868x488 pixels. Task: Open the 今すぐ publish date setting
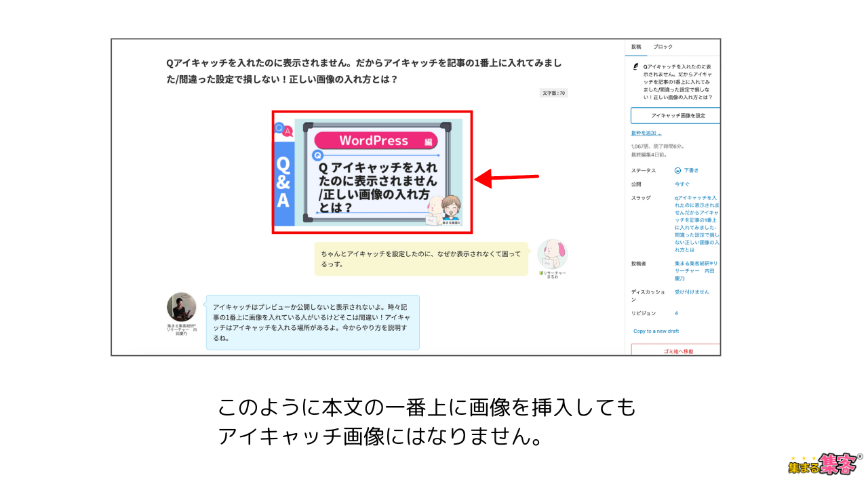tap(681, 184)
